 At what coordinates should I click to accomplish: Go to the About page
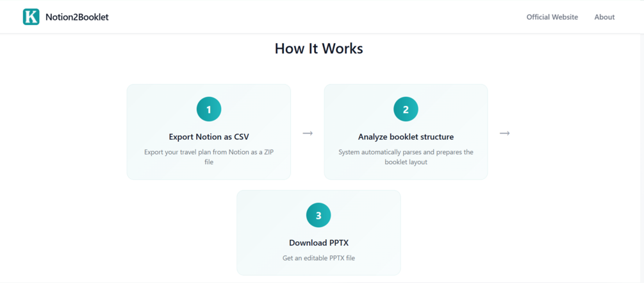click(604, 17)
